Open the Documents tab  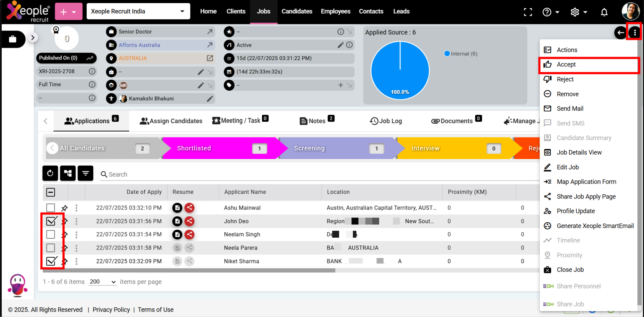coord(456,120)
